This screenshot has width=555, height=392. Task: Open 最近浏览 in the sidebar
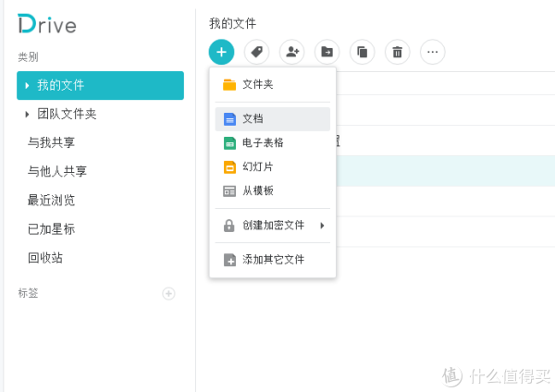coord(52,200)
